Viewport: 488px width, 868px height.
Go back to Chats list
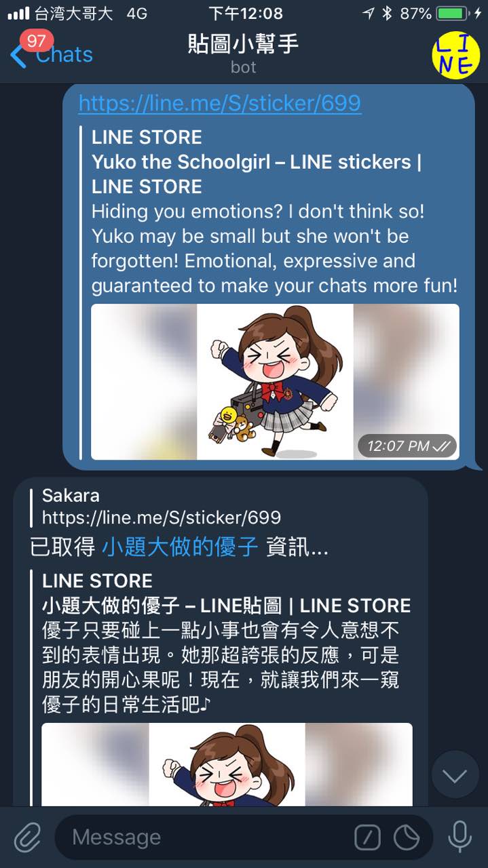tap(52, 54)
